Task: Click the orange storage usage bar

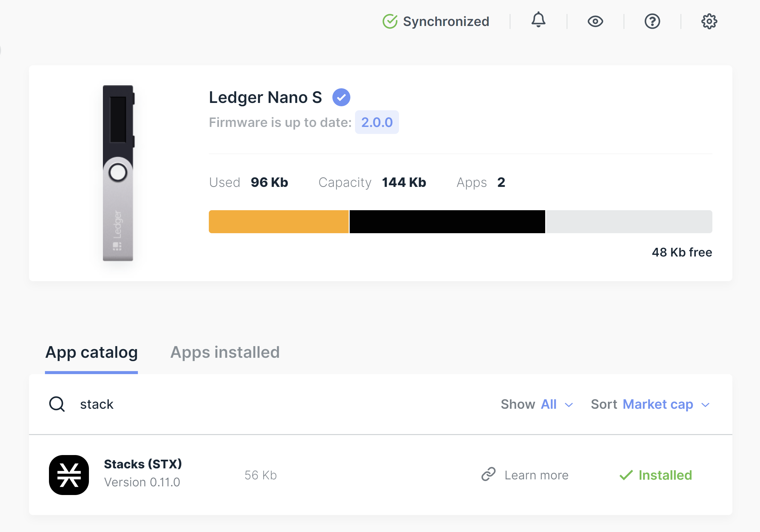Action: [x=278, y=222]
